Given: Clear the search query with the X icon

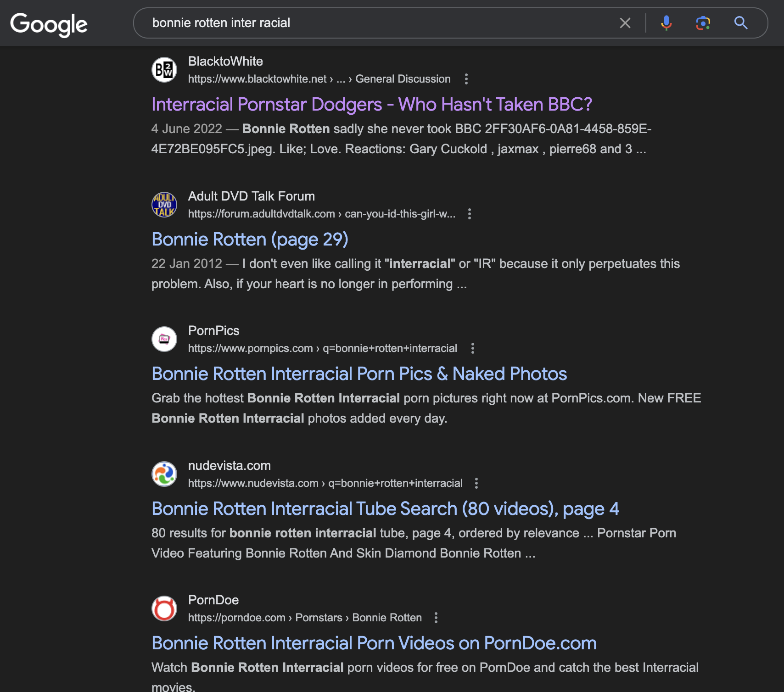Looking at the screenshot, I should 625,23.
